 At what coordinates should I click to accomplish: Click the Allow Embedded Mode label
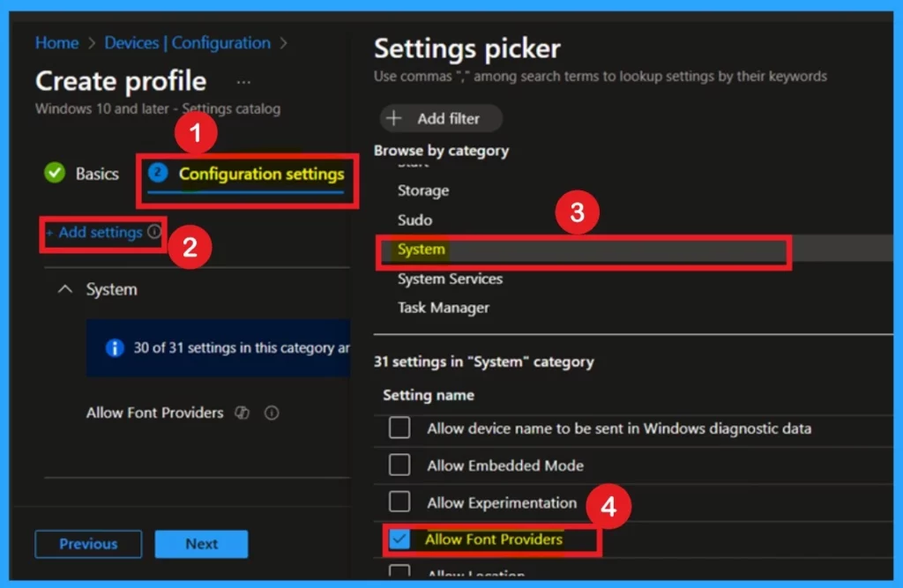point(505,465)
